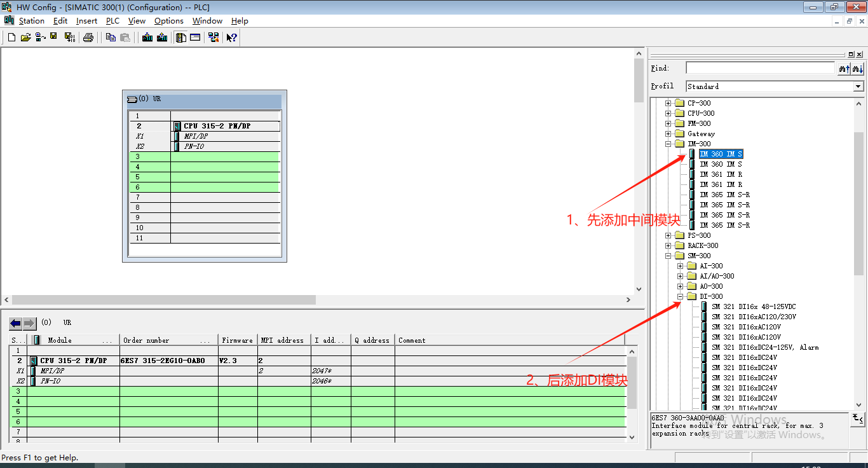Click the Comment column header

[x=510, y=340]
